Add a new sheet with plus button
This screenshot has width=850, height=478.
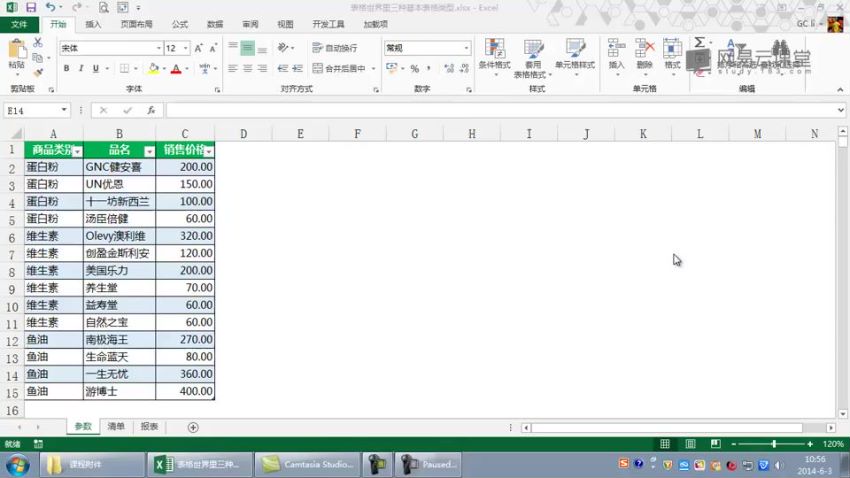click(193, 427)
